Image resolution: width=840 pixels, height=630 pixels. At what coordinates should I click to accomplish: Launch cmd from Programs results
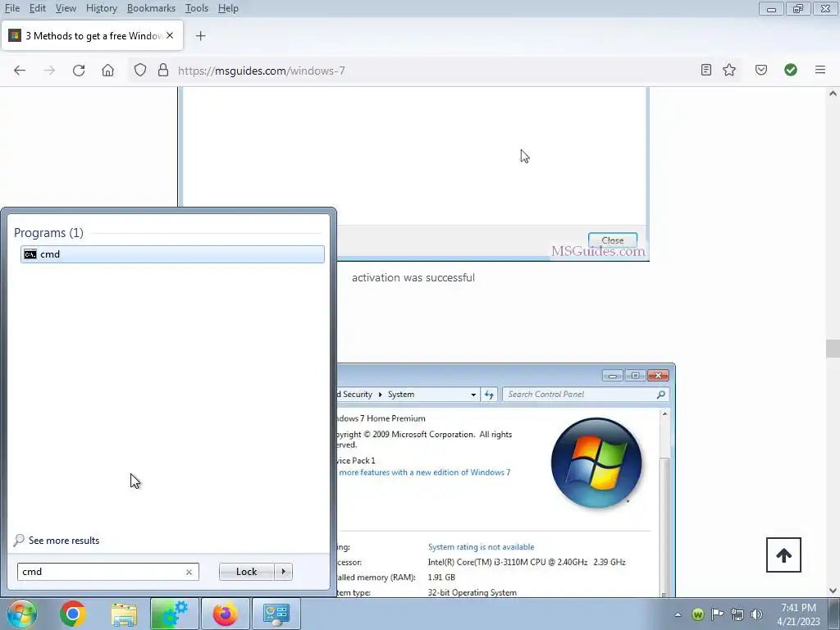172,254
